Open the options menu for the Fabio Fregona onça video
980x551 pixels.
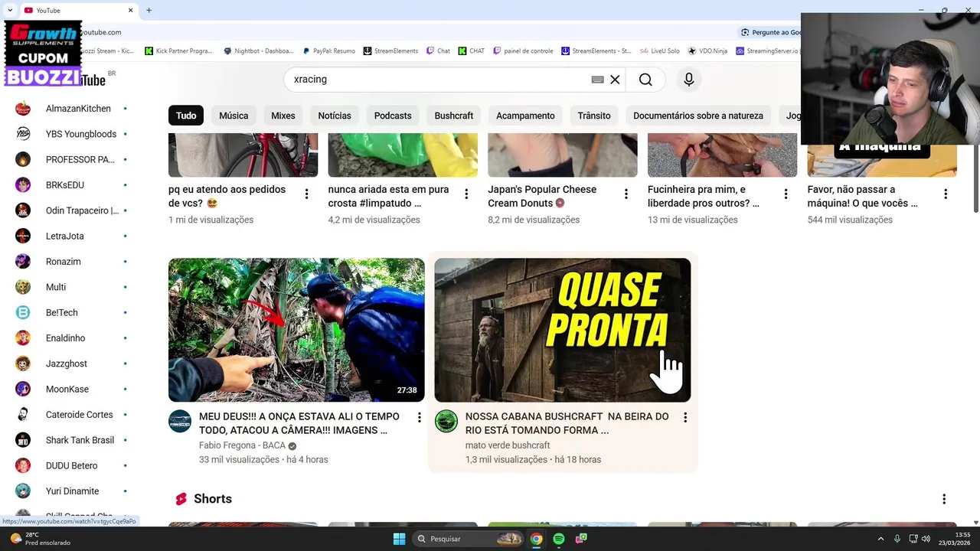tap(419, 417)
